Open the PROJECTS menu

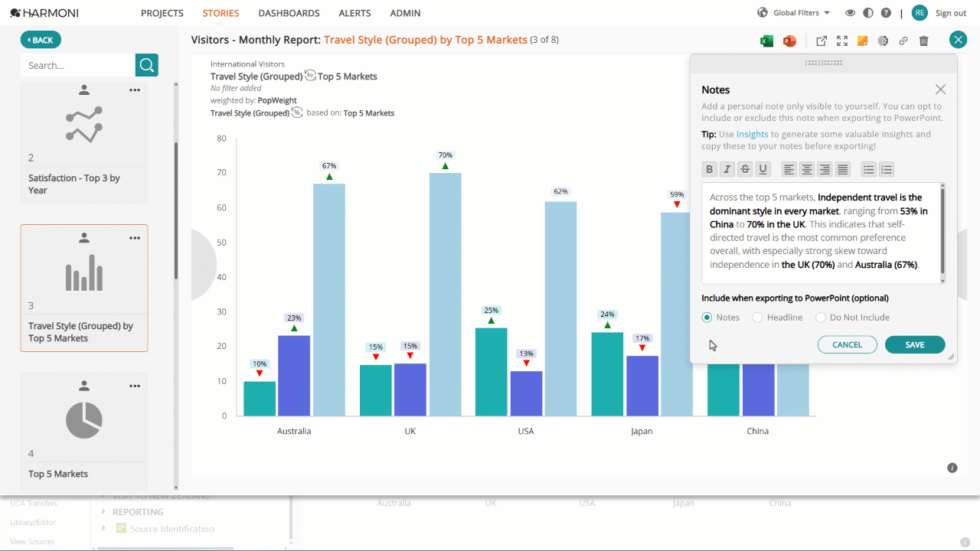pos(162,13)
